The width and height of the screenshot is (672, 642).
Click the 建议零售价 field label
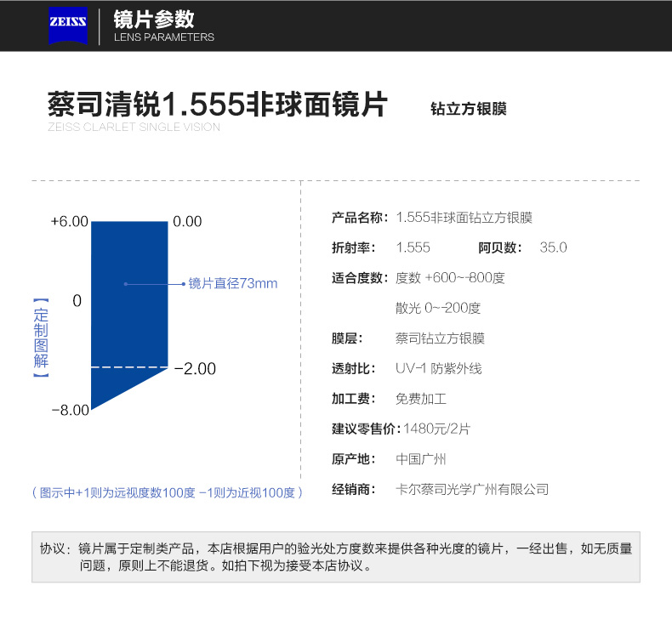pyautogui.click(x=366, y=429)
